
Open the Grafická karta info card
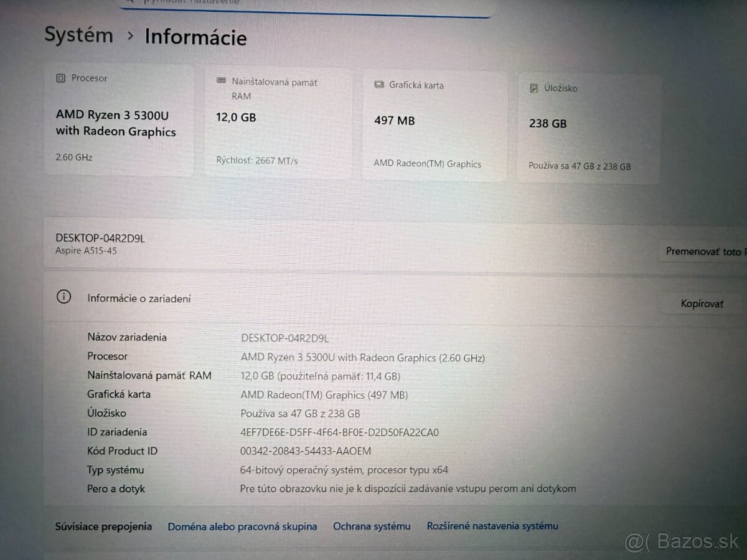pyautogui.click(x=435, y=126)
